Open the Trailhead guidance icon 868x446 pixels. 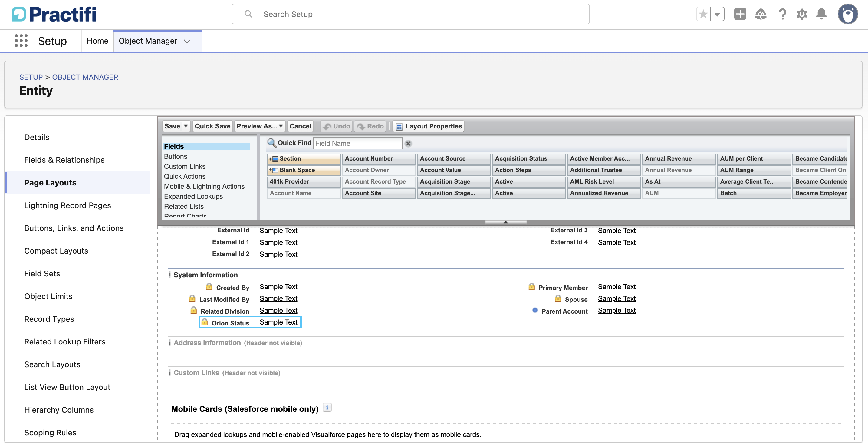tap(761, 14)
